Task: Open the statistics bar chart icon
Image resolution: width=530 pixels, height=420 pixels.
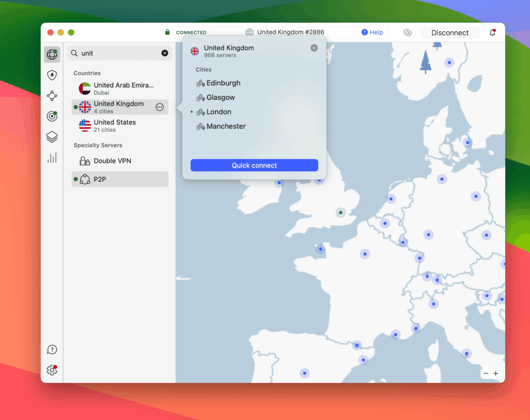Action: 52,158
